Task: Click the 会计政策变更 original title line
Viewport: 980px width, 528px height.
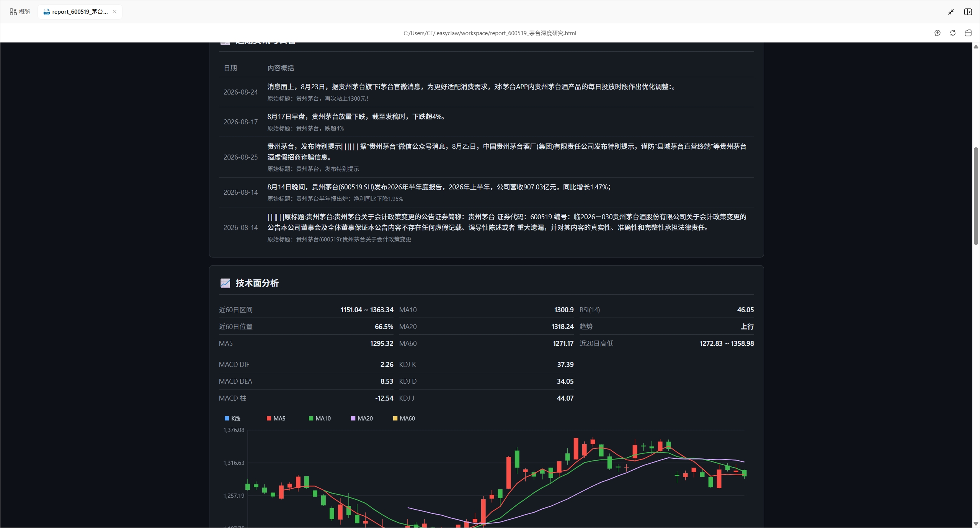Action: pos(339,240)
